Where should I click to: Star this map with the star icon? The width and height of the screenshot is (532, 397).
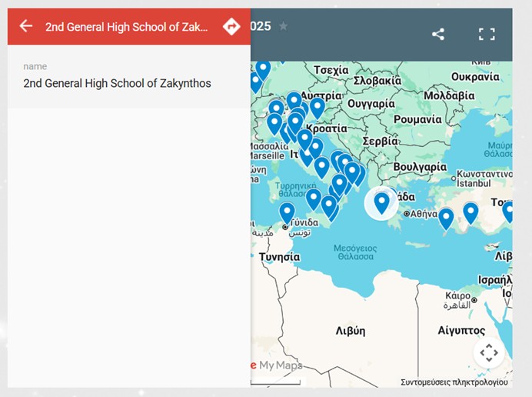pos(284,26)
